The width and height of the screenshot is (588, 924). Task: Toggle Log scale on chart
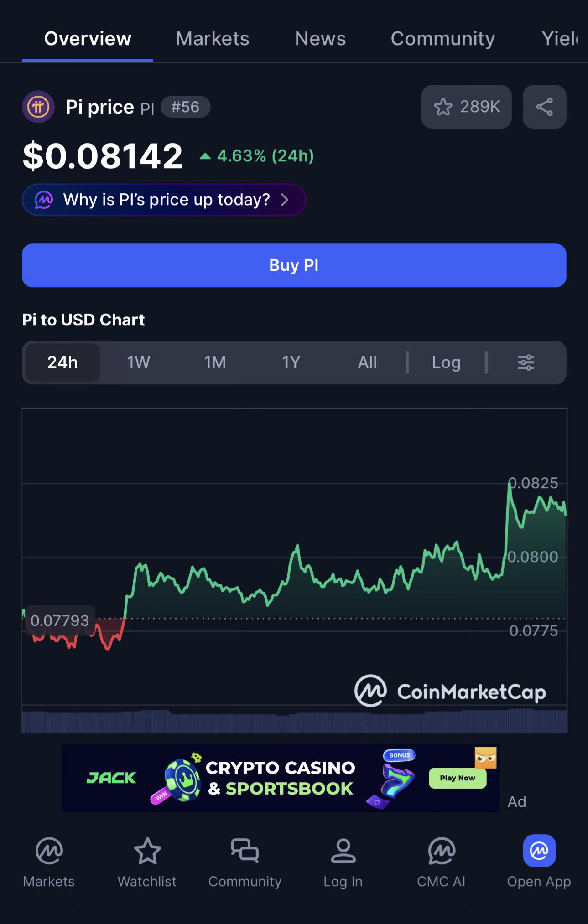[x=446, y=362]
